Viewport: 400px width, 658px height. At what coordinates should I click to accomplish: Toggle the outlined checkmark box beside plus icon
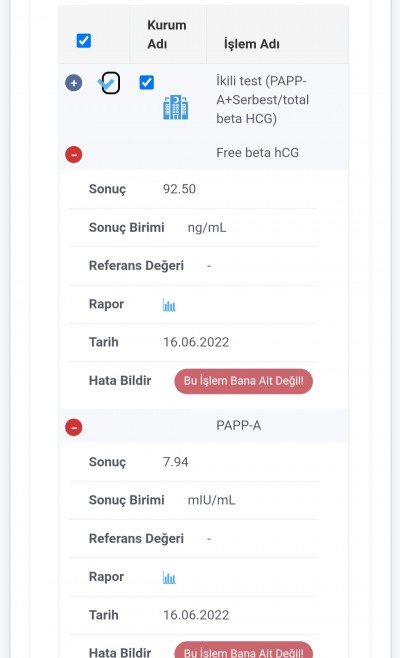(x=111, y=83)
